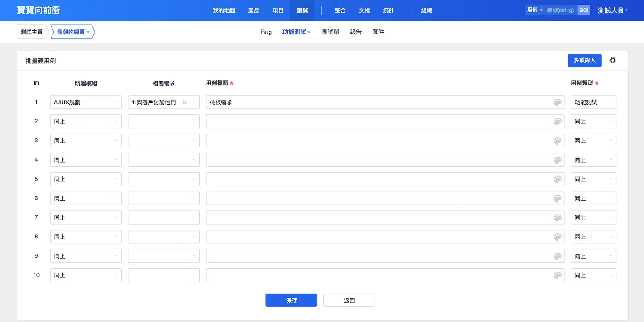Switch to the 套件 tab
Image resolution: width=644 pixels, height=322 pixels.
[x=378, y=32]
